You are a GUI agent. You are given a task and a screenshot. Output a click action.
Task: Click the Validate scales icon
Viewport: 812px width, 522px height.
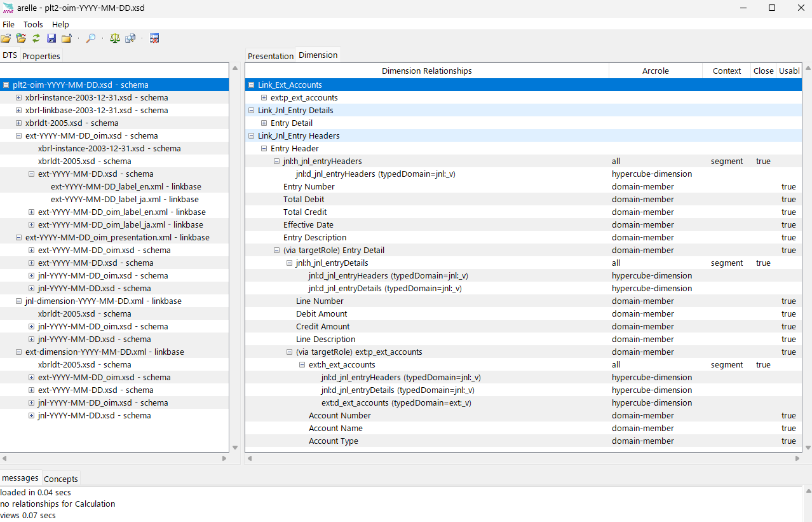(115, 38)
